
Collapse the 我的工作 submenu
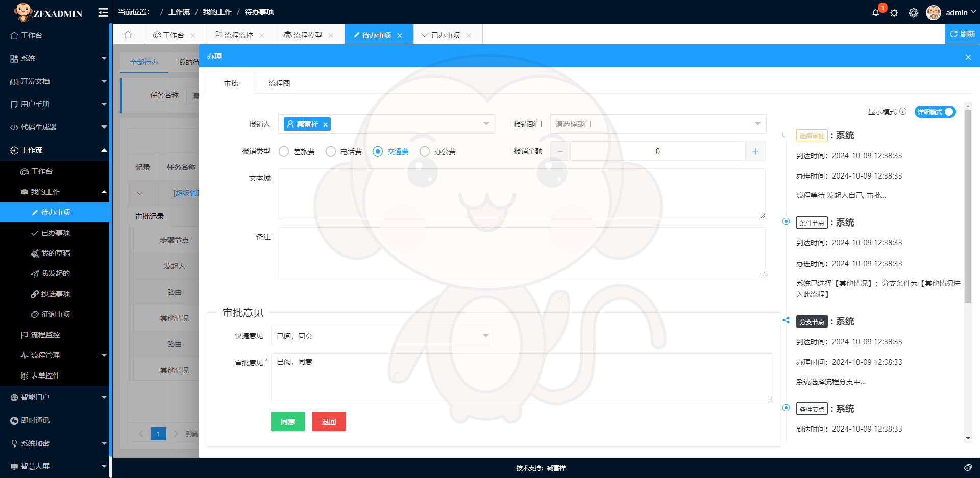pyautogui.click(x=55, y=192)
